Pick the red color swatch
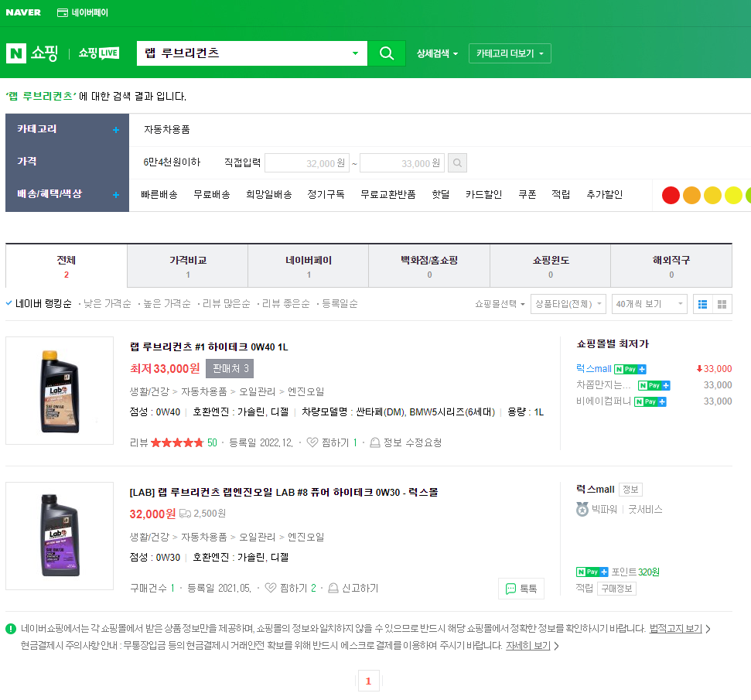Viewport: 751px width, 700px height. pyautogui.click(x=671, y=195)
